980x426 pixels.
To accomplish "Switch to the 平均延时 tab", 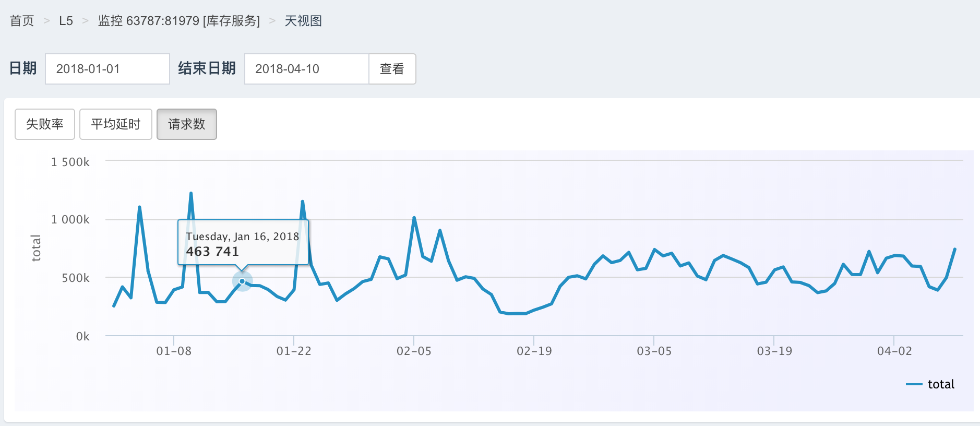I will [x=116, y=124].
